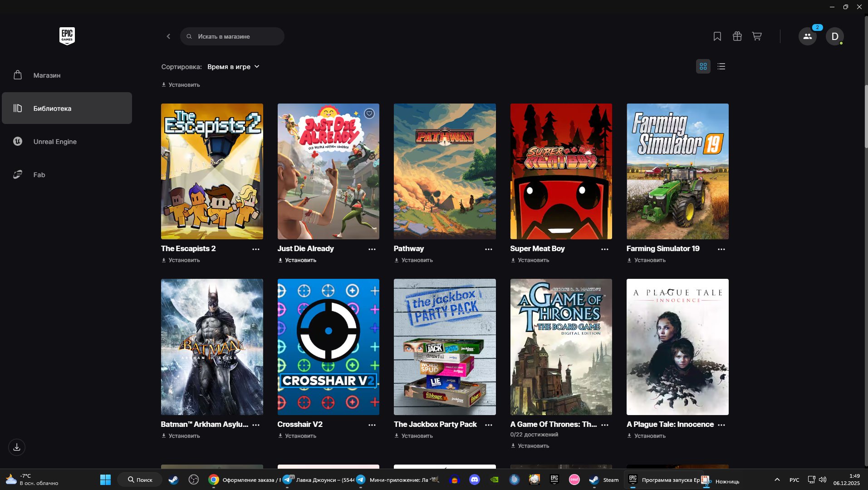Go back using the left arrow
The width and height of the screenshot is (868, 490).
coord(168,36)
